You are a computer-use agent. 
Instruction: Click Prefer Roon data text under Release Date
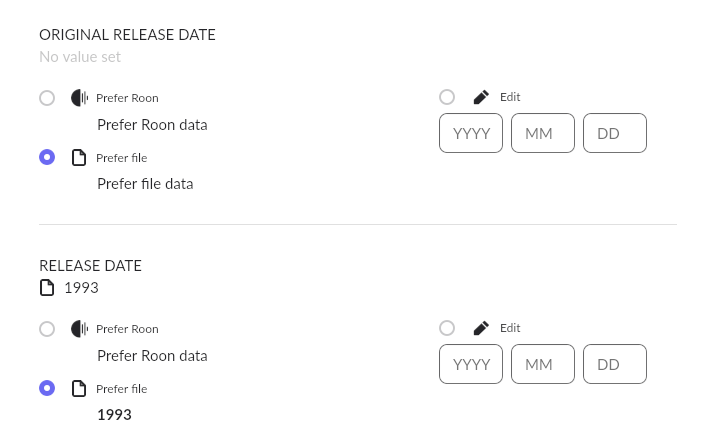click(x=152, y=356)
